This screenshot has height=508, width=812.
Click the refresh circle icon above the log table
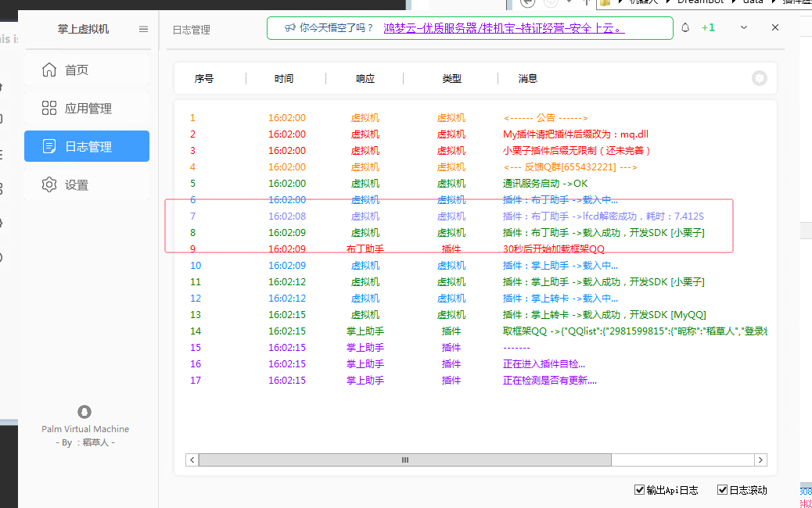pyautogui.click(x=758, y=78)
